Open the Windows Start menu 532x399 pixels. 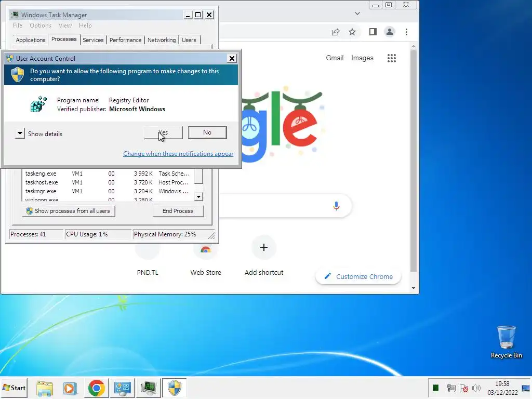click(14, 388)
